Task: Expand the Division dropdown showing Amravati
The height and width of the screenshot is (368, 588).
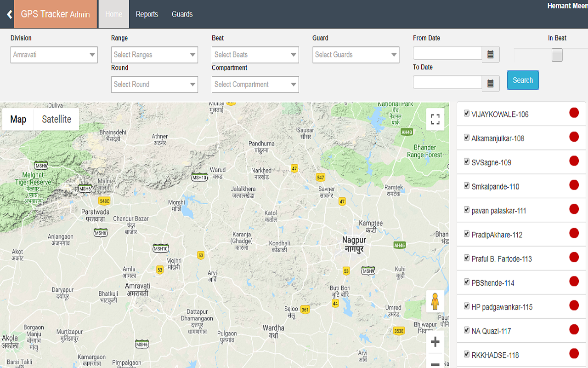Action: 54,55
